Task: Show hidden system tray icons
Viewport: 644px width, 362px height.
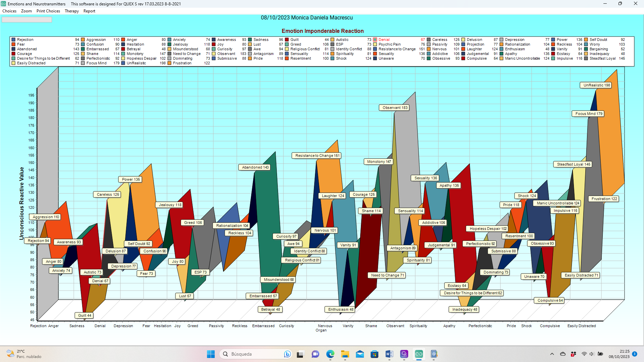Action: click(x=552, y=354)
